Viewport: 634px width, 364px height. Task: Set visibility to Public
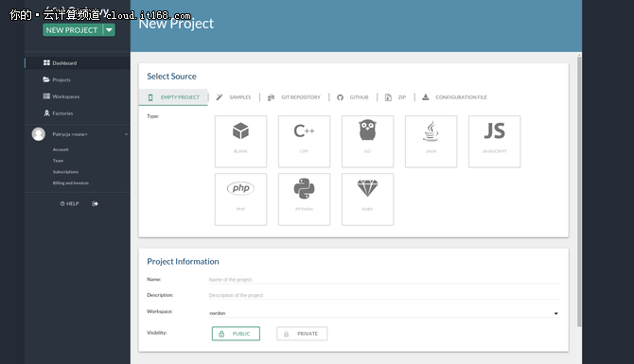(236, 334)
